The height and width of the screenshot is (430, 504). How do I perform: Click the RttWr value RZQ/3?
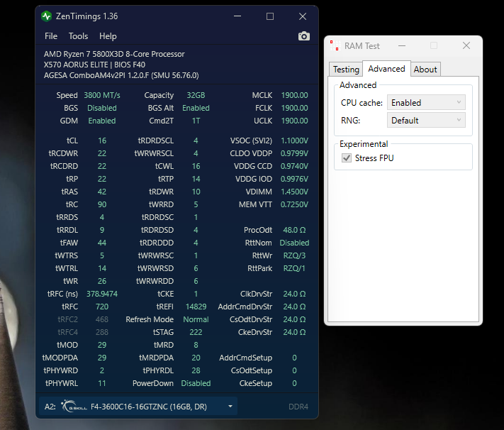tap(294, 255)
